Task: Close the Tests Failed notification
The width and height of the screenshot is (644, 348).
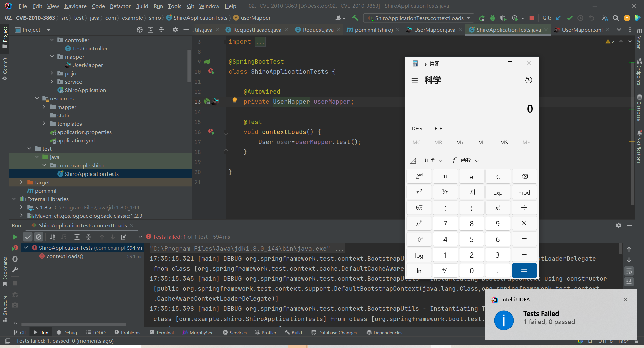Action: tap(625, 300)
